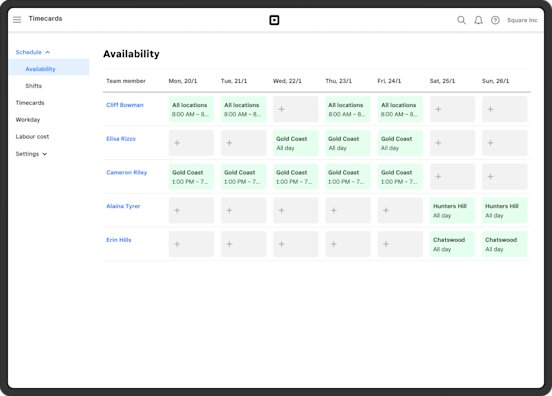Open Cameron Riley's Tuesday Gold Coast slot
This screenshot has width=552, height=396.
coord(243,177)
